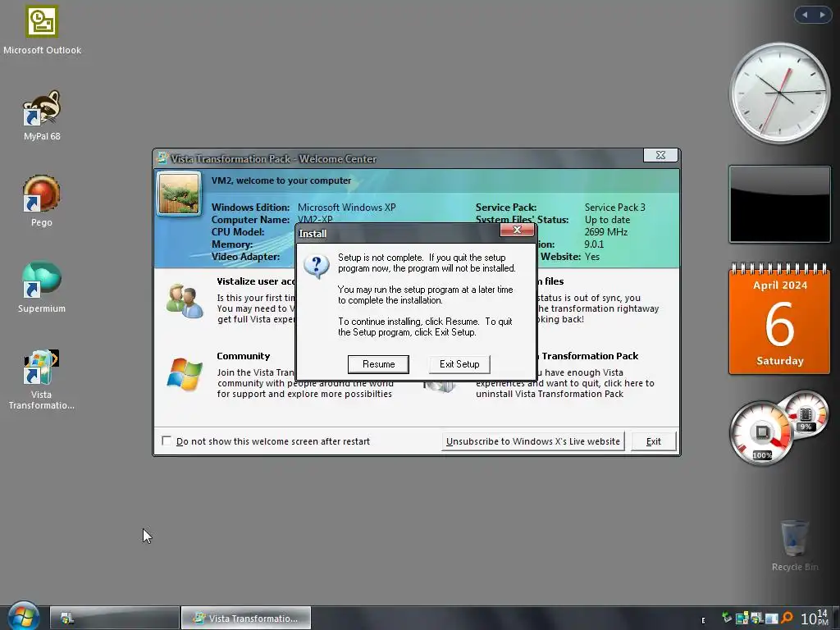Click the Community Windows flag icon
840x630 pixels.
[x=185, y=374]
